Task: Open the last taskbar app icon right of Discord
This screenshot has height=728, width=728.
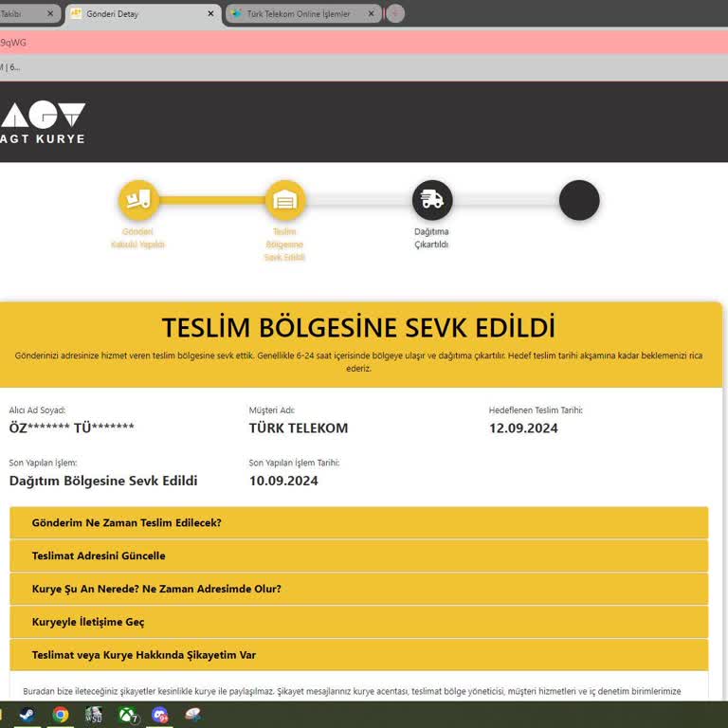Action: click(192, 714)
